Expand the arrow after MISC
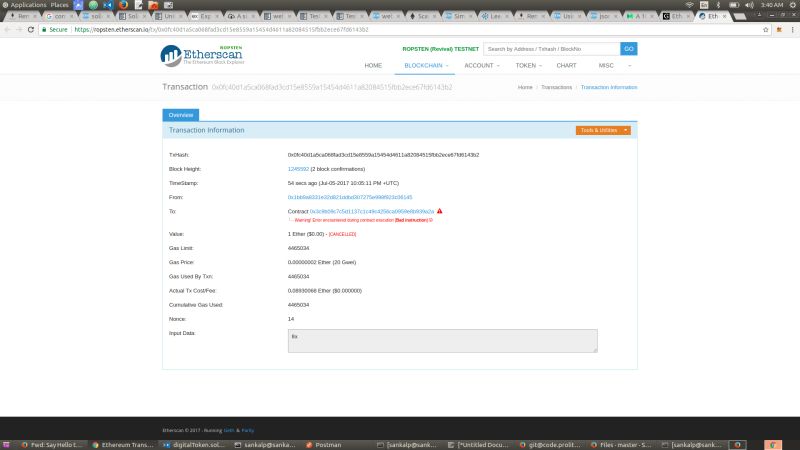This screenshot has width=800, height=450. point(630,66)
